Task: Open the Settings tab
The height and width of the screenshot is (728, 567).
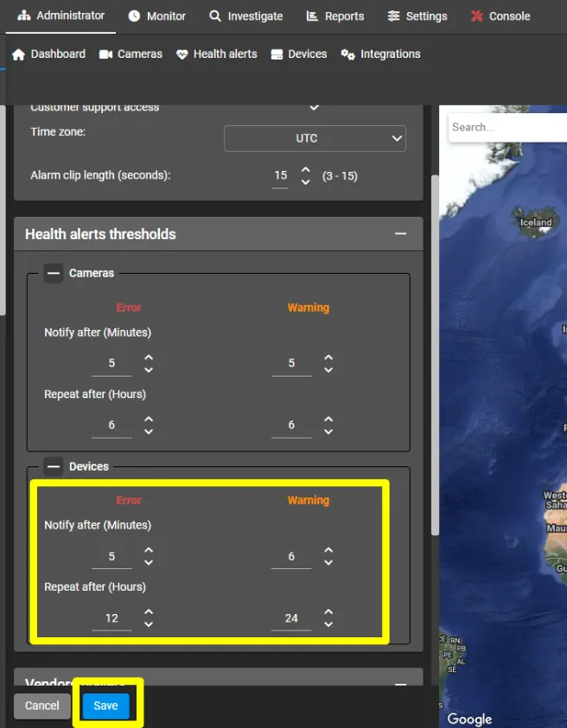Action: [x=417, y=16]
